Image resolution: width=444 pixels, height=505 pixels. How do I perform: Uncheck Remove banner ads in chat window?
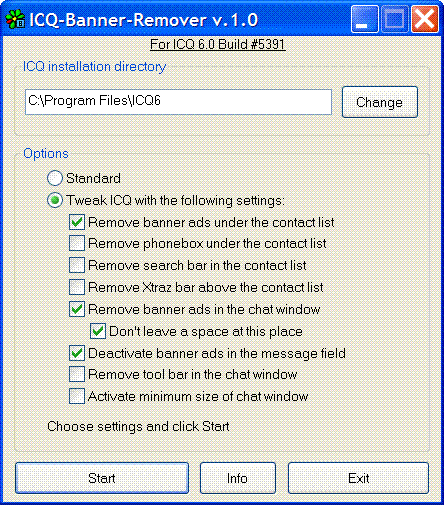77,309
